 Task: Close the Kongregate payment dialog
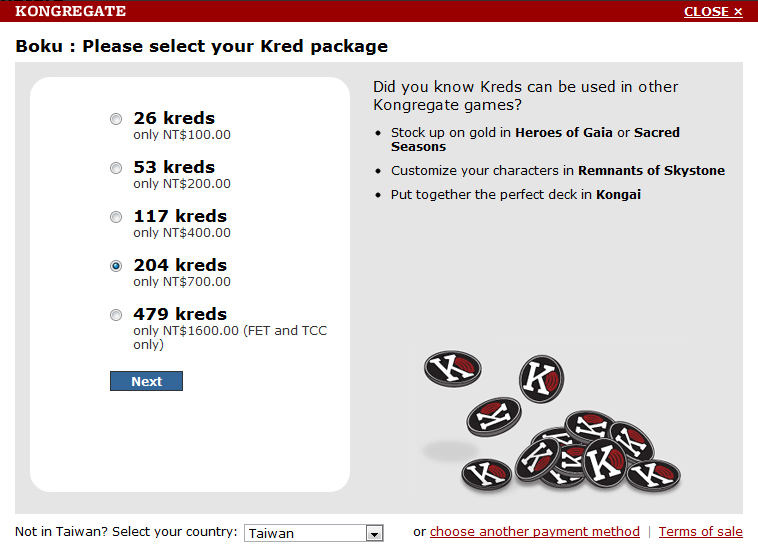[713, 12]
